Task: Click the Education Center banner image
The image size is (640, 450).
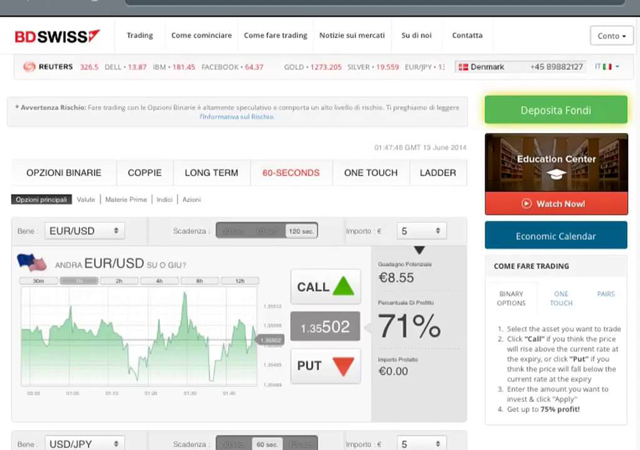Action: click(x=556, y=163)
